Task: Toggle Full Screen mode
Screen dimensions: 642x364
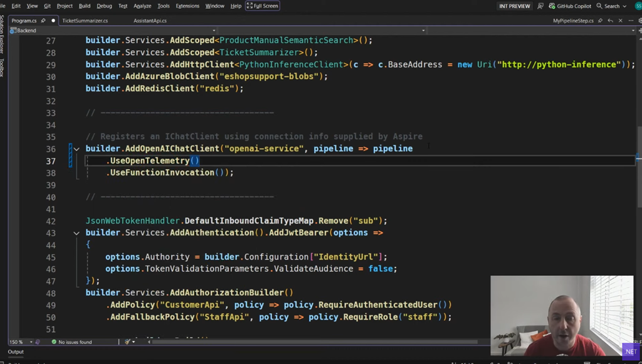Action: [262, 6]
